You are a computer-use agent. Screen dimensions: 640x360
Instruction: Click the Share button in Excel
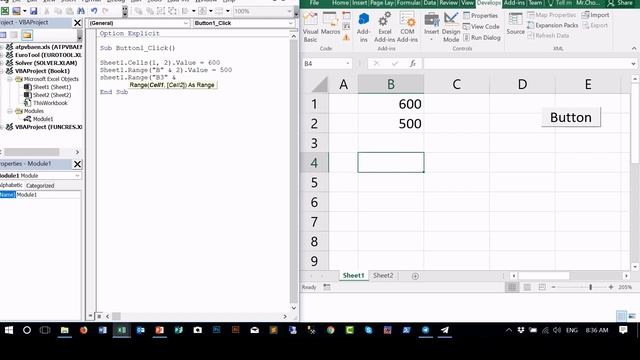click(x=620, y=3)
